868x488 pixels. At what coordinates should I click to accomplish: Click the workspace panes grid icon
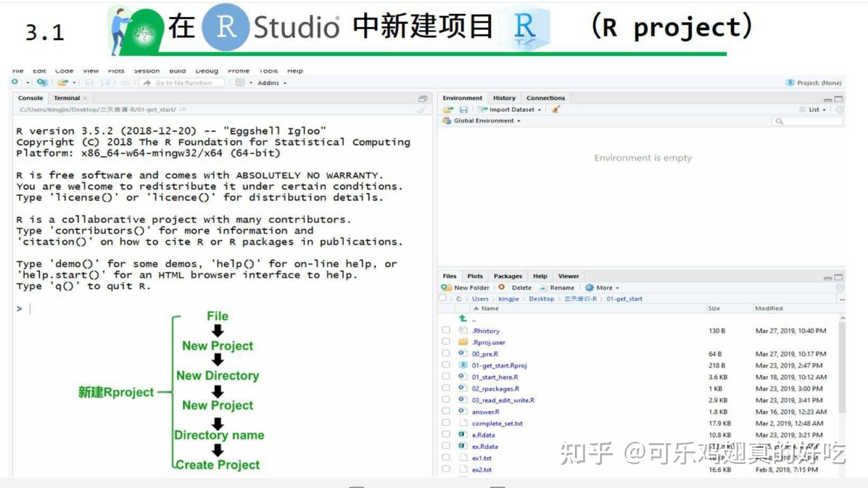pyautogui.click(x=240, y=83)
